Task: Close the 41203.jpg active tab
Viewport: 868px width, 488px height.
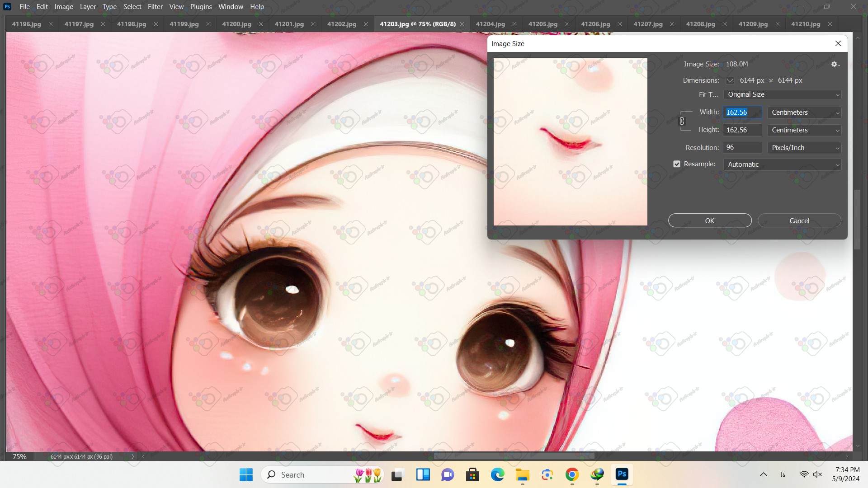Action: 462,24
